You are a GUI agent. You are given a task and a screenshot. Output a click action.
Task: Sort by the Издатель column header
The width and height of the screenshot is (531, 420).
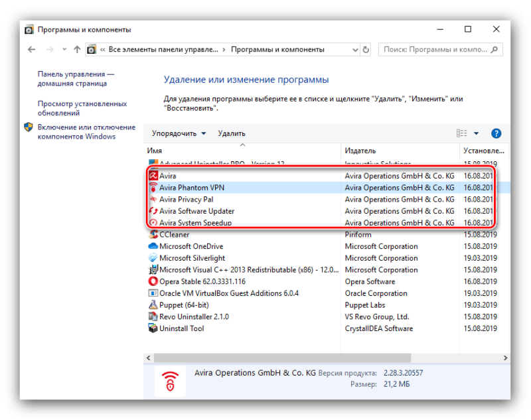(x=400, y=151)
